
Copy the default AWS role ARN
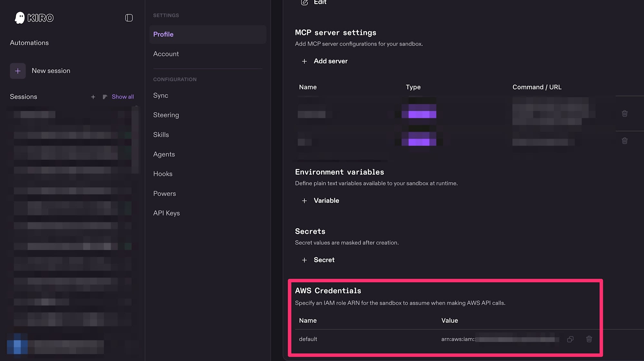tap(570, 339)
